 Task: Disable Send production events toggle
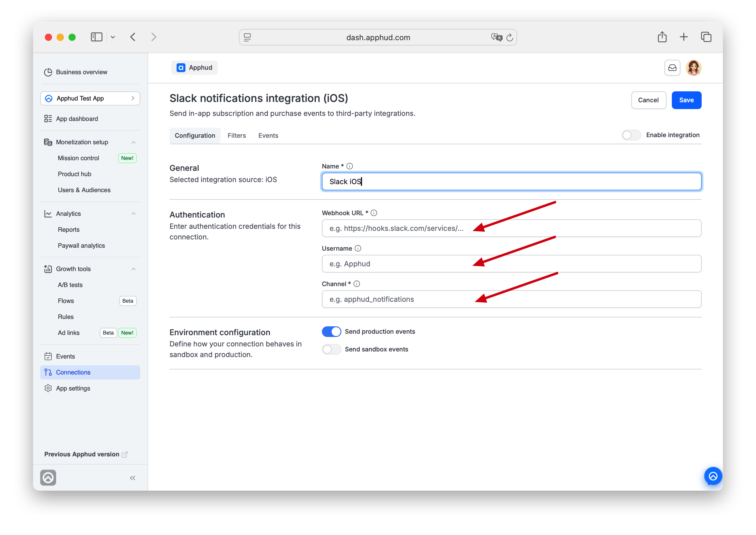point(331,331)
